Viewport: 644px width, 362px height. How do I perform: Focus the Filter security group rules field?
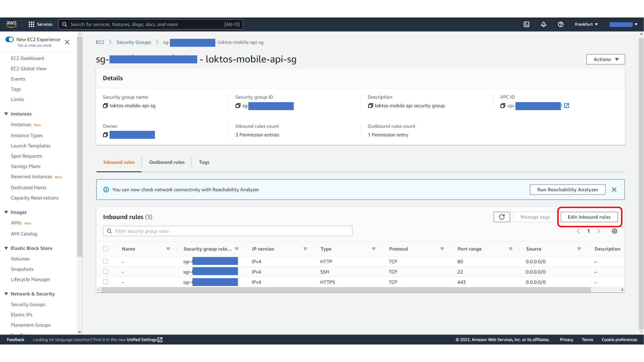click(228, 231)
